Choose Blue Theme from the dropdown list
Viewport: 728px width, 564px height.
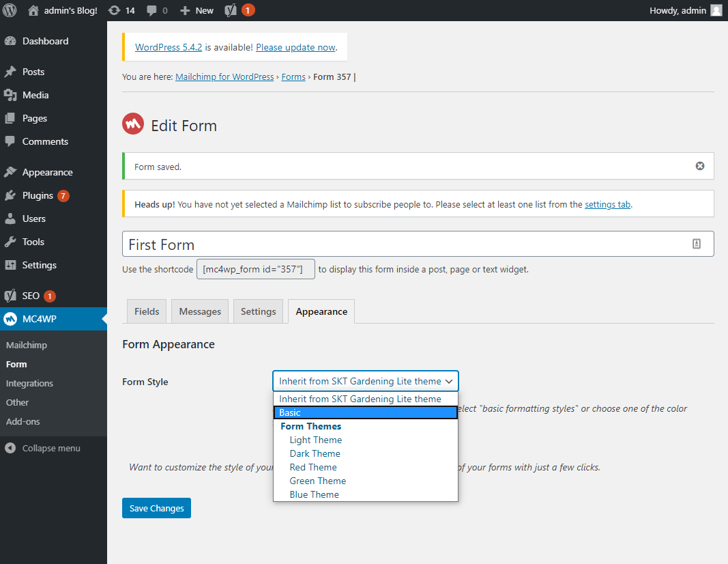[366, 494]
